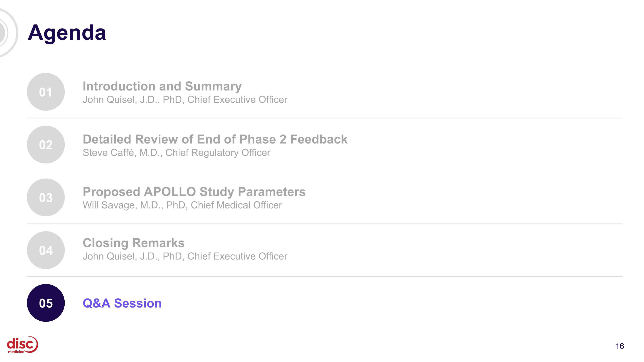Image resolution: width=644 pixels, height=362 pixels.
Task: Click Will Savage, Chief Medical Officer line
Action: point(182,205)
